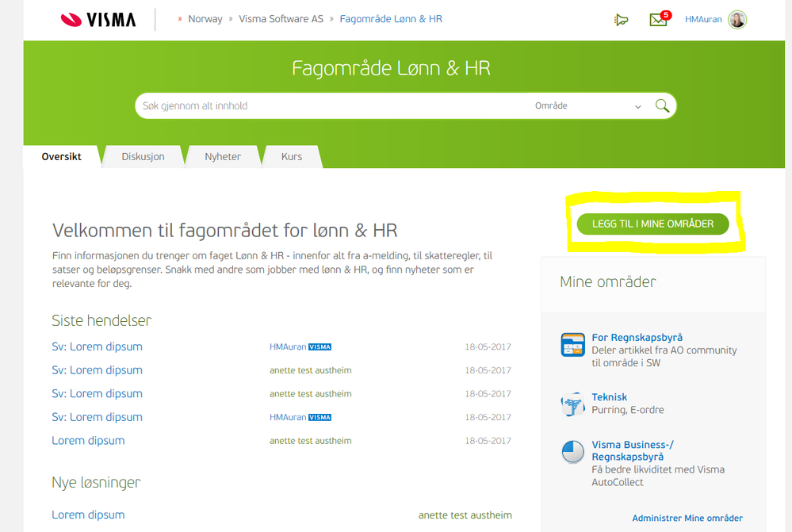Click the VISMA badge in the first Sv: Lorem dipsum row
Viewport: 792px width, 532px height.
(x=319, y=346)
